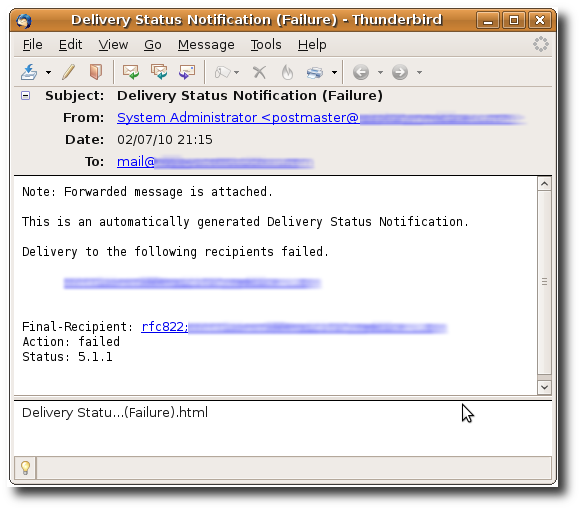The width and height of the screenshot is (581, 510).
Task: Delete message with the X icon
Action: pyautogui.click(x=259, y=72)
